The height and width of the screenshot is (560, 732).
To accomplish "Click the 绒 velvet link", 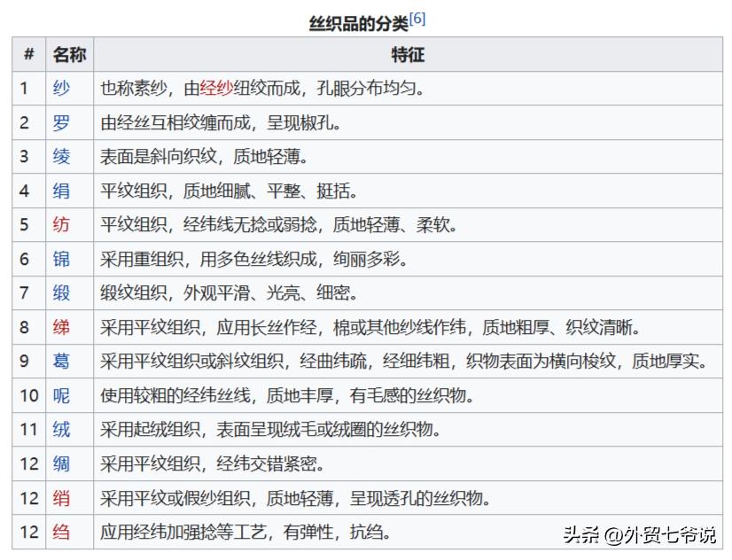I will tap(61, 430).
